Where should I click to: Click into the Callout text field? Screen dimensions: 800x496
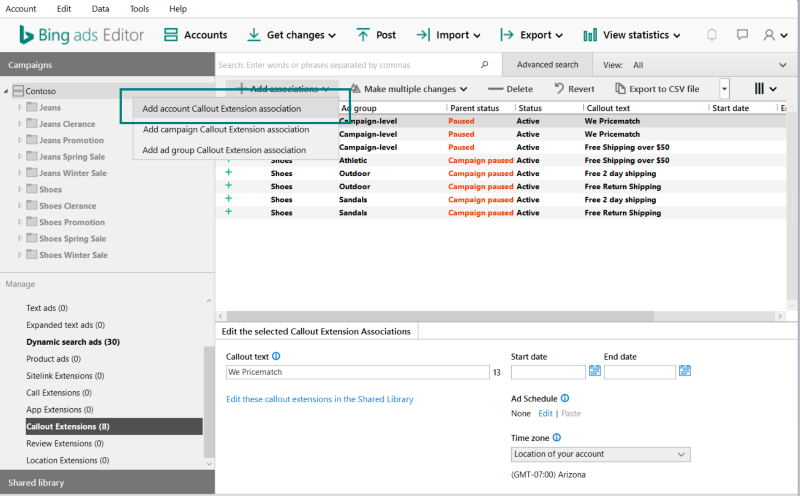(357, 372)
